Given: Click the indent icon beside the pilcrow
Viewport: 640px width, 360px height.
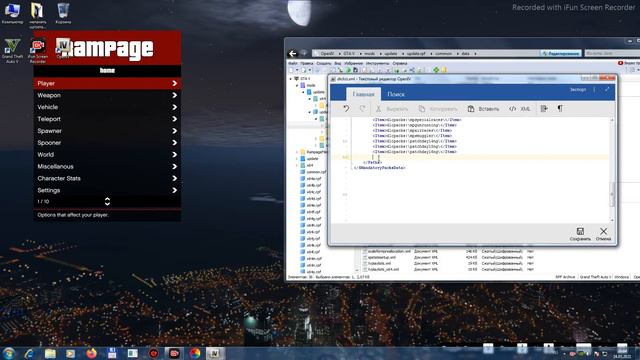Looking at the screenshot, I should (x=544, y=109).
